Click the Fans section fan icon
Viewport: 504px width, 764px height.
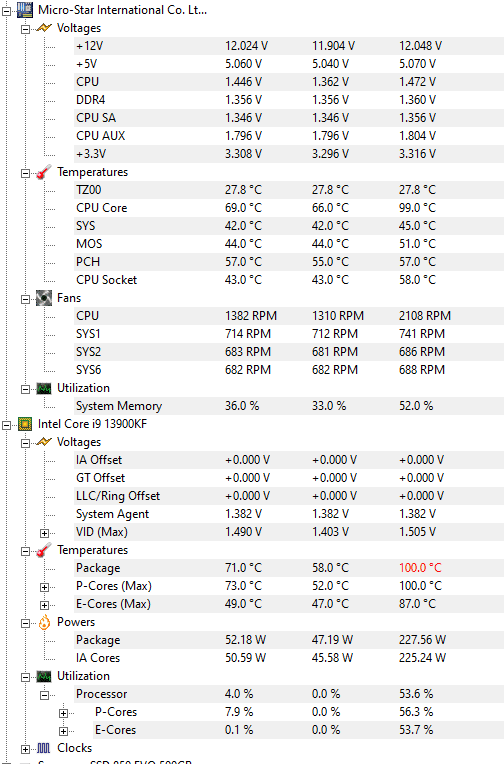[44, 298]
